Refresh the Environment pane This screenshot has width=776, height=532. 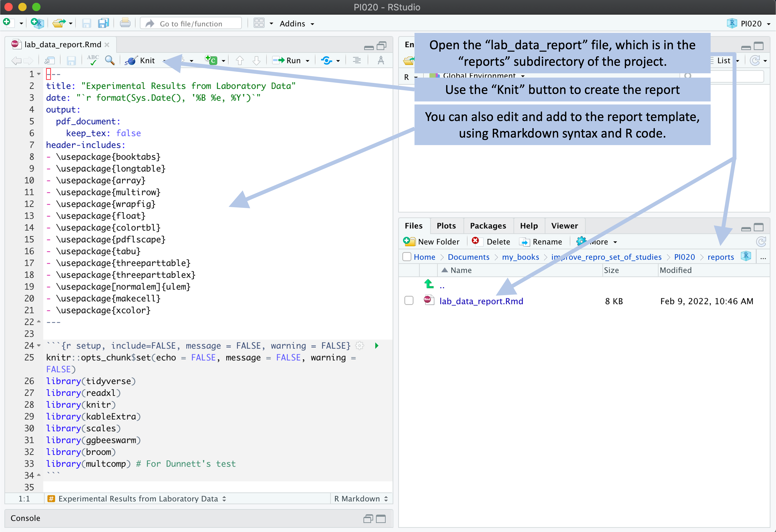(755, 60)
